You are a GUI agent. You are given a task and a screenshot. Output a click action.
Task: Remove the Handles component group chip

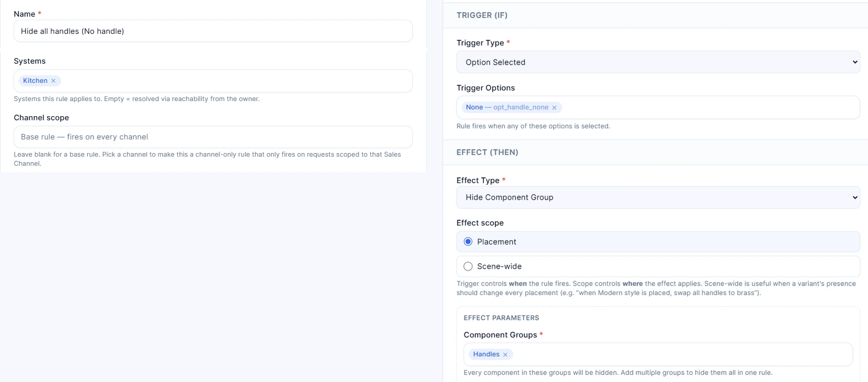click(x=505, y=355)
